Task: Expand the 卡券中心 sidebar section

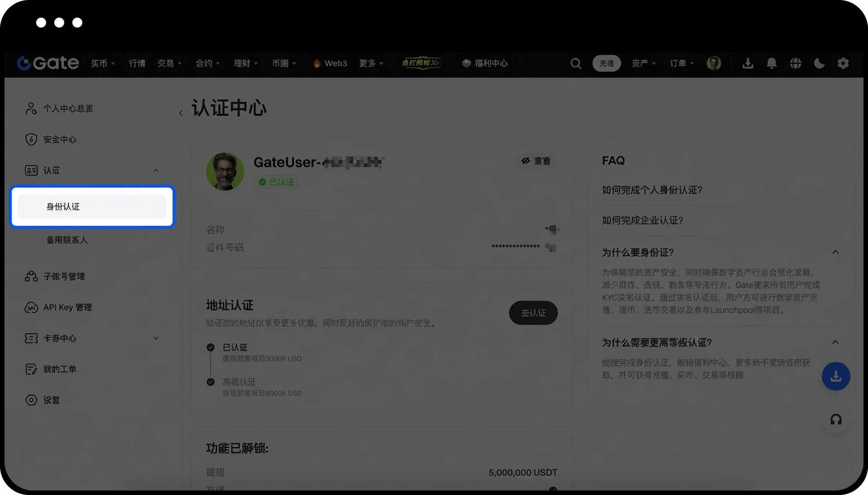Action: (x=156, y=338)
